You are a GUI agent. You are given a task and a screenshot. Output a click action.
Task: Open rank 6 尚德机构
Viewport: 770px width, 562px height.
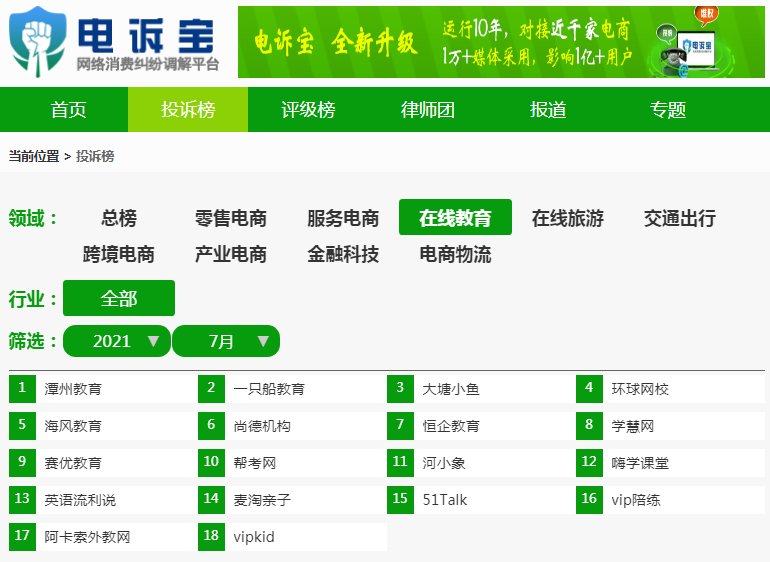pyautogui.click(x=292, y=426)
